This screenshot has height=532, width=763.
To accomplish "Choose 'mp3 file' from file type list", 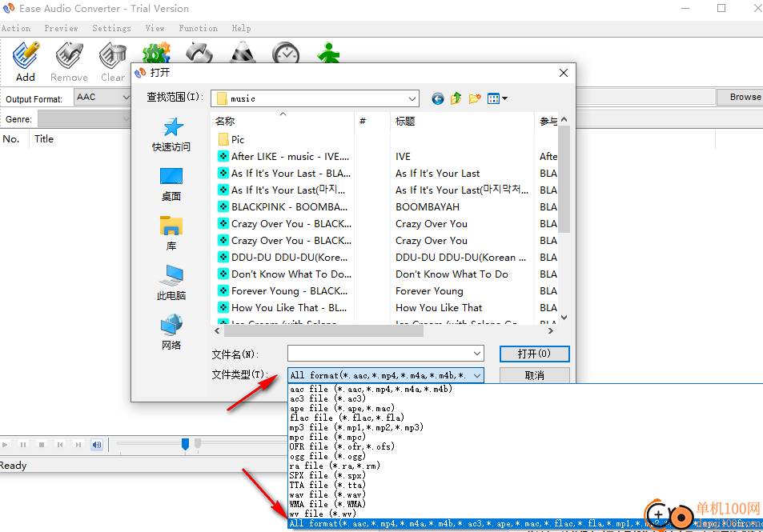I will pos(356,427).
